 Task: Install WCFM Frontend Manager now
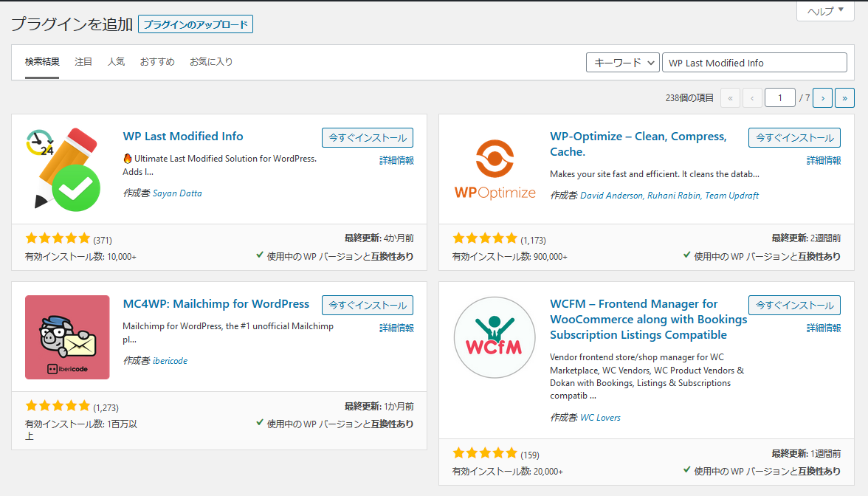[794, 305]
